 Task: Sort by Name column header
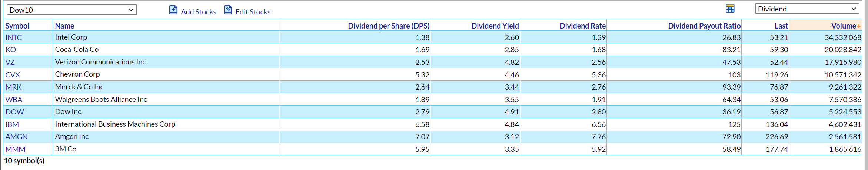coord(64,26)
